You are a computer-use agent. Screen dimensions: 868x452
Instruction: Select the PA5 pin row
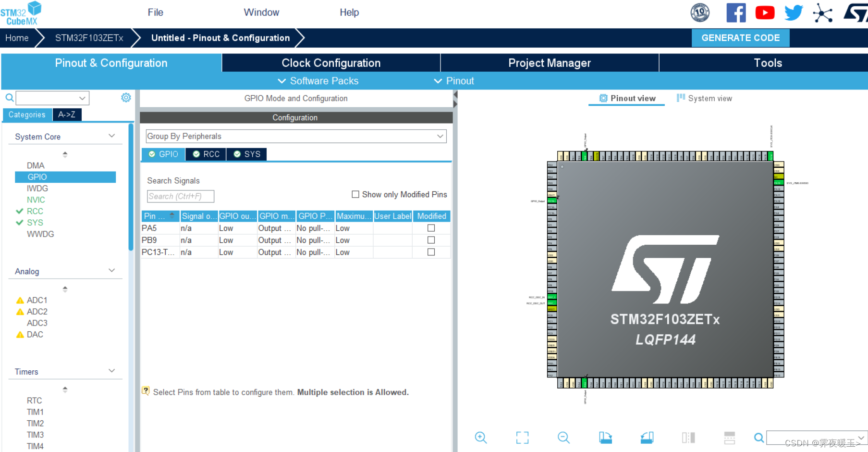tap(295, 228)
